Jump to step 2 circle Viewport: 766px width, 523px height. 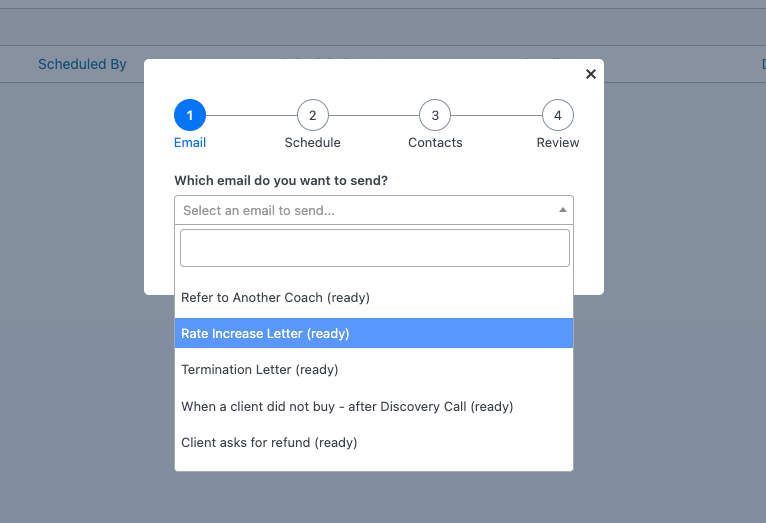pos(312,116)
